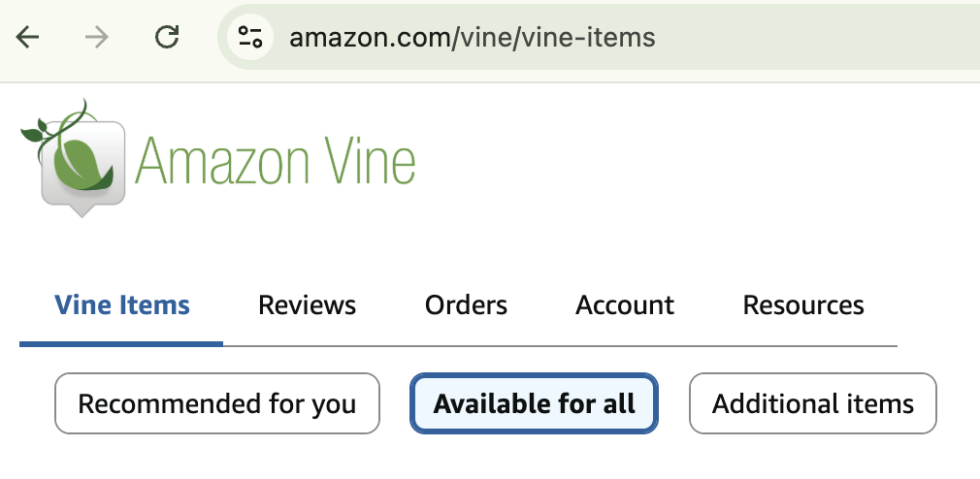This screenshot has height=479, width=980.
Task: Open the Reviews tab
Action: coord(307,305)
